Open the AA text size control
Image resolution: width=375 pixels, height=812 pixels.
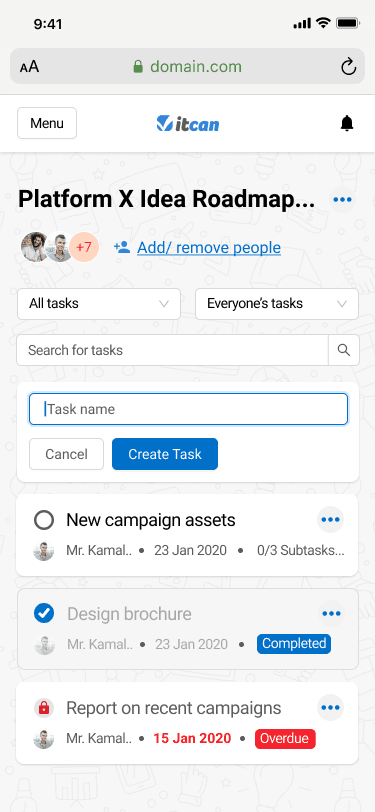[x=30, y=67]
